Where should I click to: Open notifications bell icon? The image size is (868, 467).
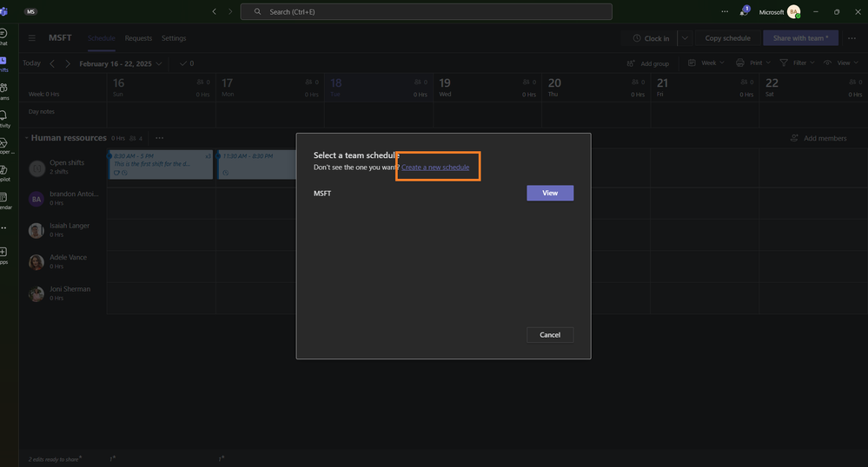click(x=744, y=11)
